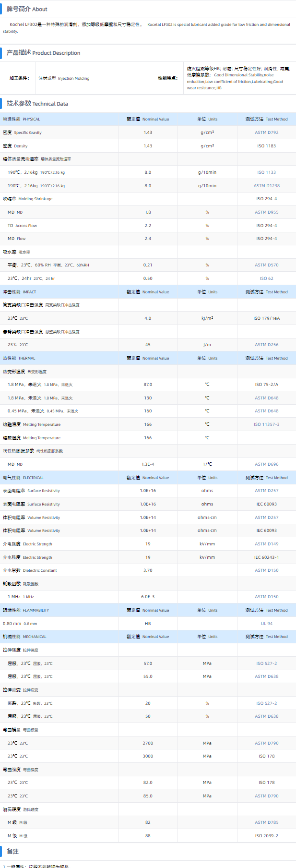The height and width of the screenshot is (868, 296).
Task: Click the 电气性能 ELECTRICAL table header
Action: click(x=23, y=478)
